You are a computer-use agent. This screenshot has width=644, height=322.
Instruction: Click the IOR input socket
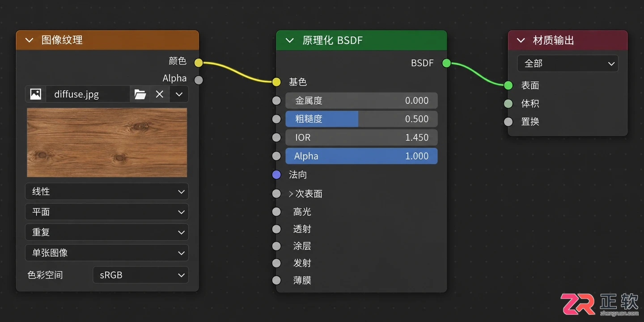click(276, 137)
